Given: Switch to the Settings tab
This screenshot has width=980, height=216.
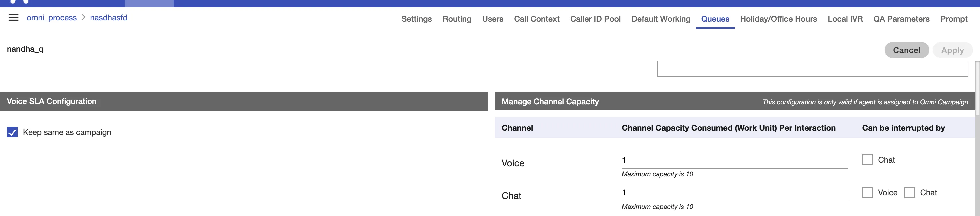Looking at the screenshot, I should [416, 19].
